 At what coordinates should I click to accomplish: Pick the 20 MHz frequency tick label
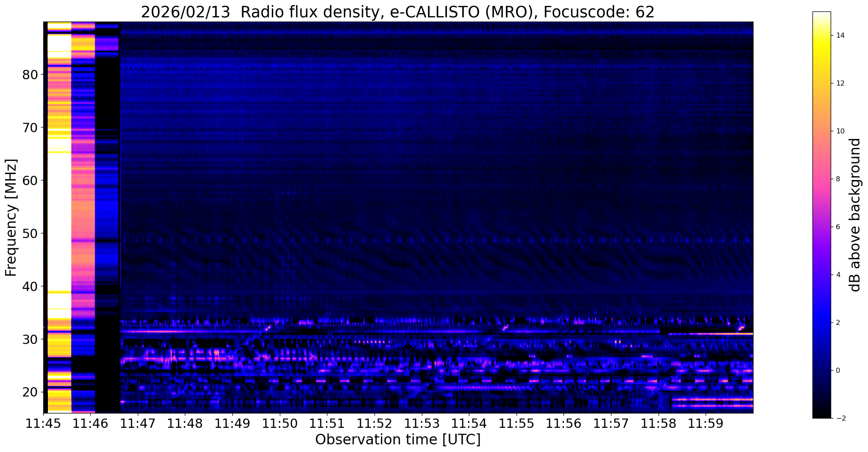(30, 392)
